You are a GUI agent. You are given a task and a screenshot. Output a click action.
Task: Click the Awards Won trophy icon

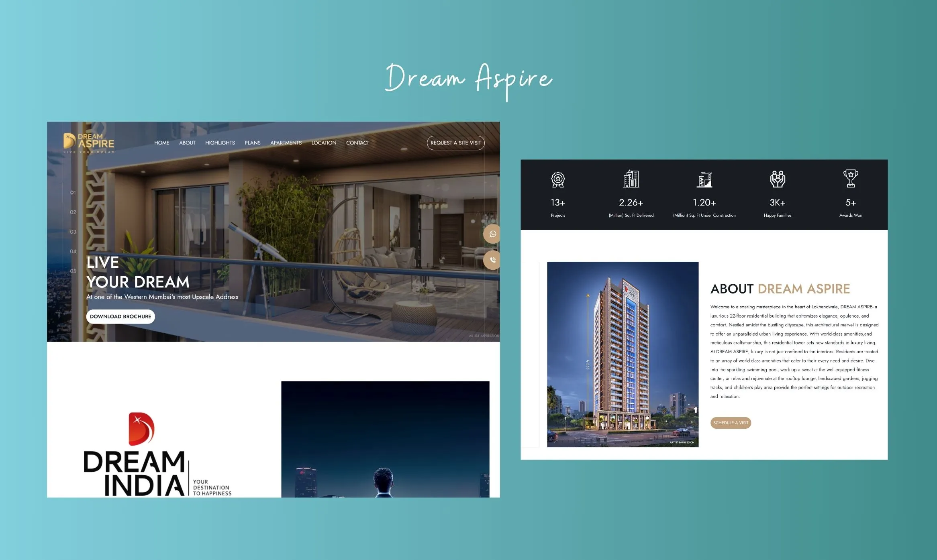pyautogui.click(x=850, y=179)
